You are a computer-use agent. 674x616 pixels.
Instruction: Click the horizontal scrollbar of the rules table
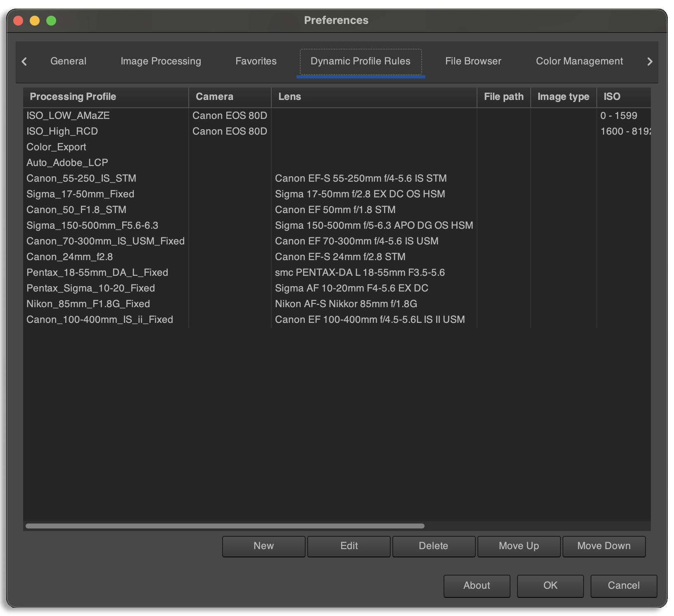pos(225,526)
